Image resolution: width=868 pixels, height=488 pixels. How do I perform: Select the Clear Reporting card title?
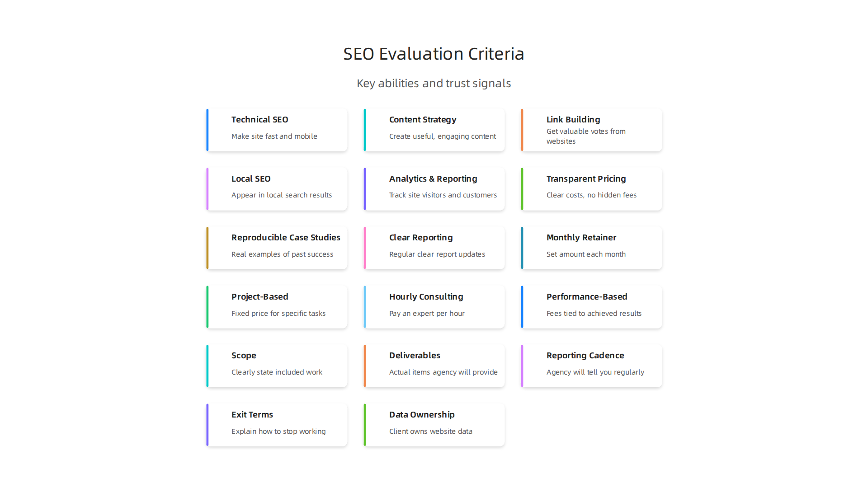[420, 238]
